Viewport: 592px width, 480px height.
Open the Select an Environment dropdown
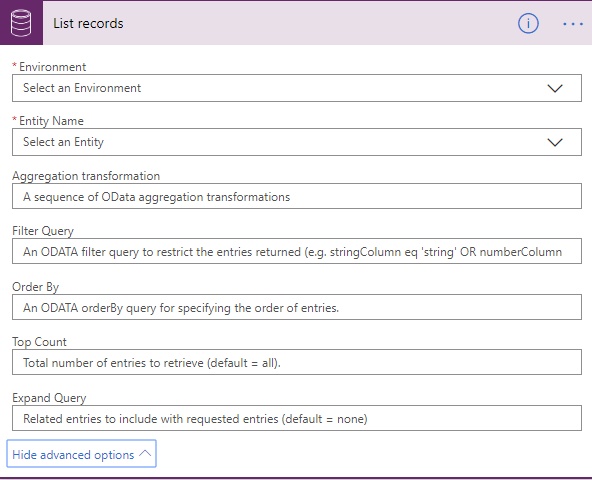click(297, 88)
